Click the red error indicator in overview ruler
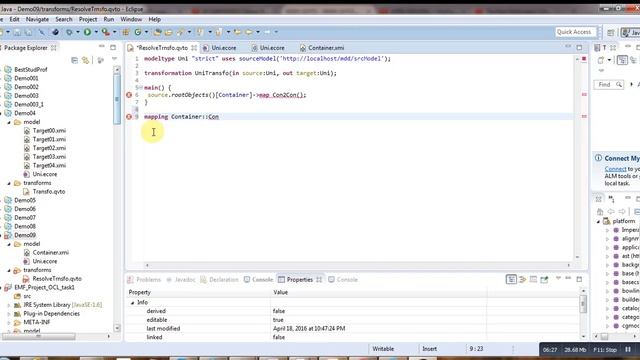This screenshot has width=640, height=360. tap(584, 59)
